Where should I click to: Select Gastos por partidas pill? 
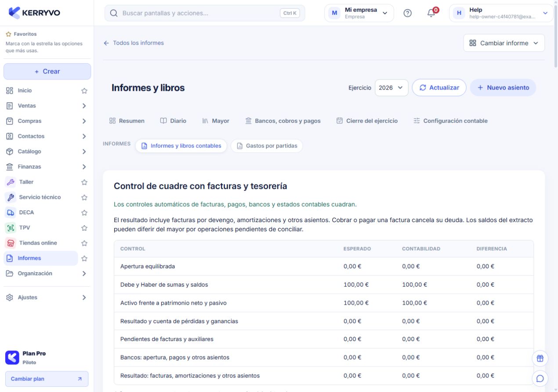click(267, 146)
